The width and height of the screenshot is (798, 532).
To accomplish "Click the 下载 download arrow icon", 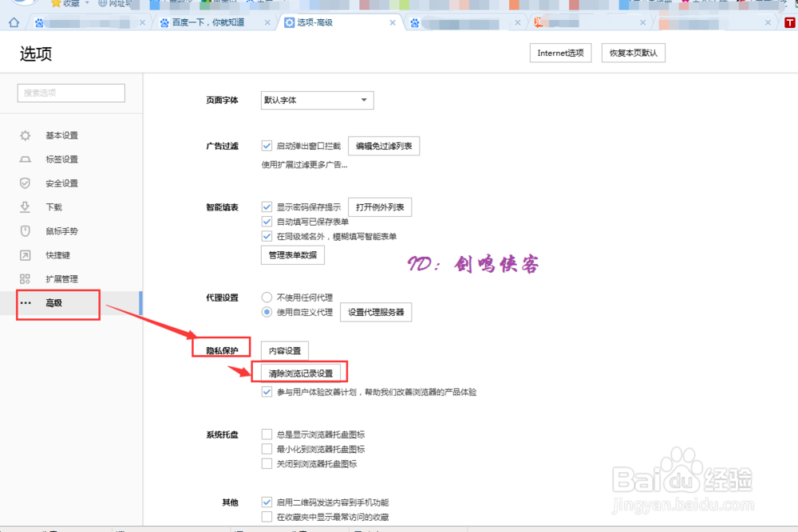I will (24, 207).
